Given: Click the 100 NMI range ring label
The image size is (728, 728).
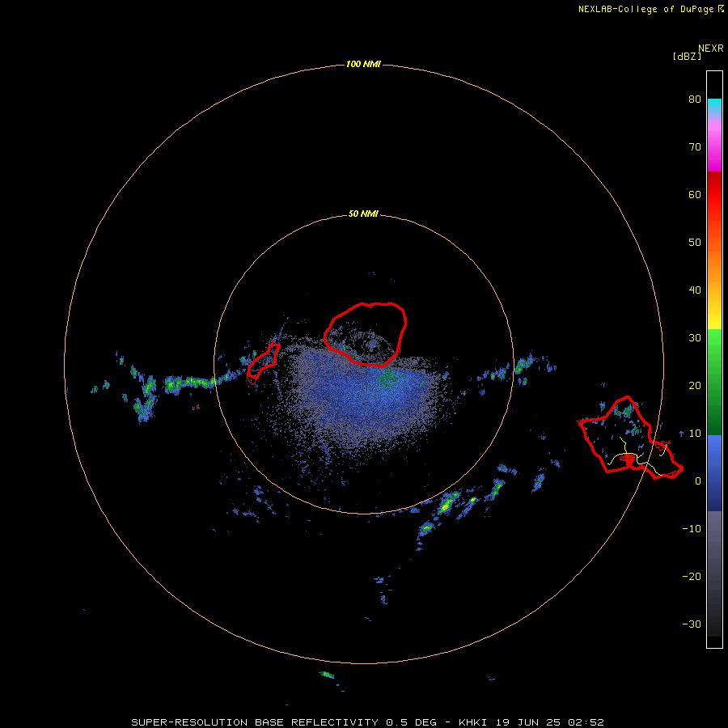Looking at the screenshot, I should pyautogui.click(x=363, y=64).
